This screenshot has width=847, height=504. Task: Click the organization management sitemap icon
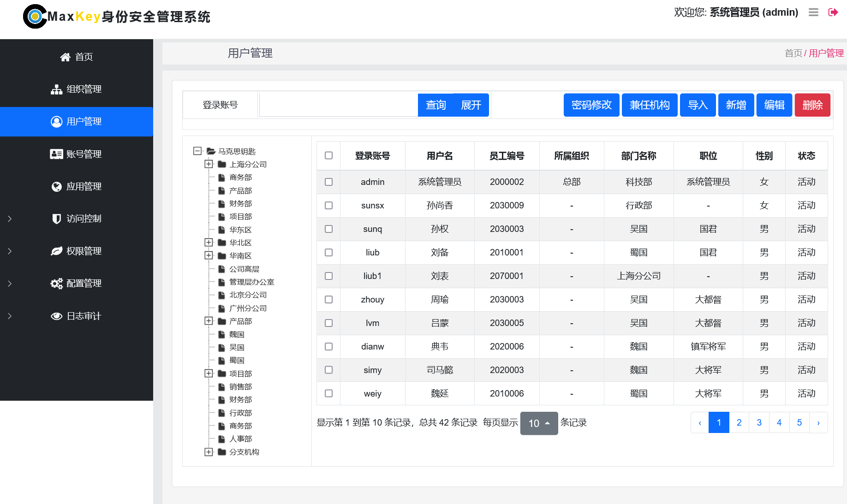[56, 89]
